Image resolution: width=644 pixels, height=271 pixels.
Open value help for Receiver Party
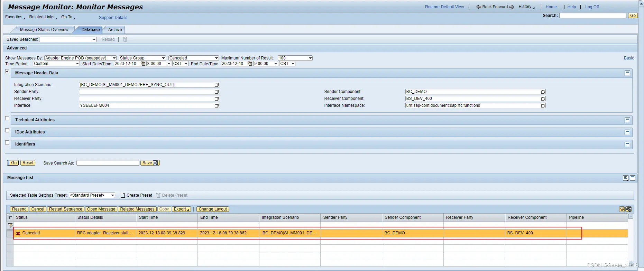click(217, 99)
